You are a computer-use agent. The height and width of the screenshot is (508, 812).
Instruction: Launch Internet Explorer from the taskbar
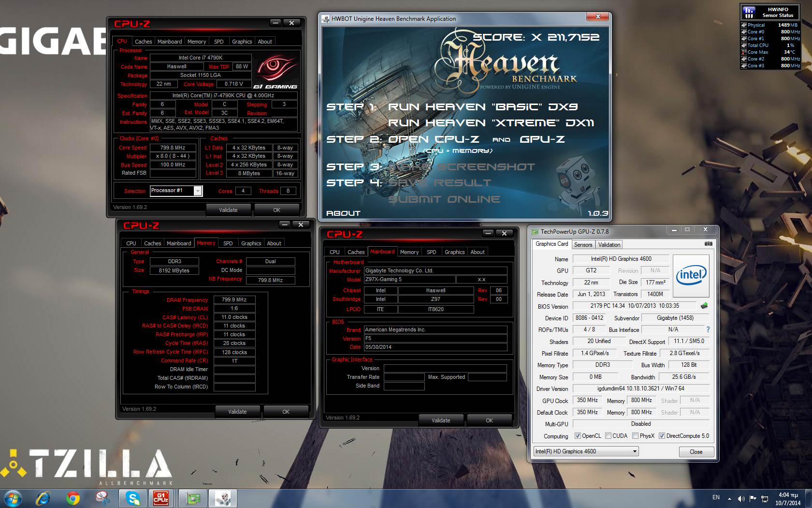tap(43, 498)
